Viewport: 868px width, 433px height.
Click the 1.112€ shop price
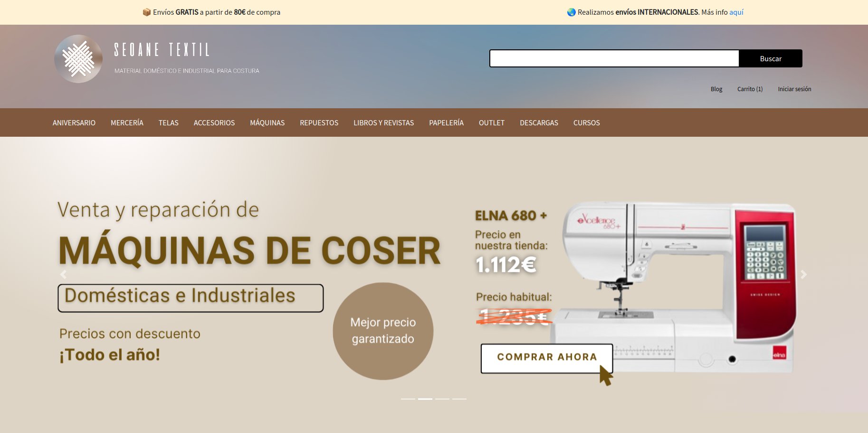[x=506, y=265]
